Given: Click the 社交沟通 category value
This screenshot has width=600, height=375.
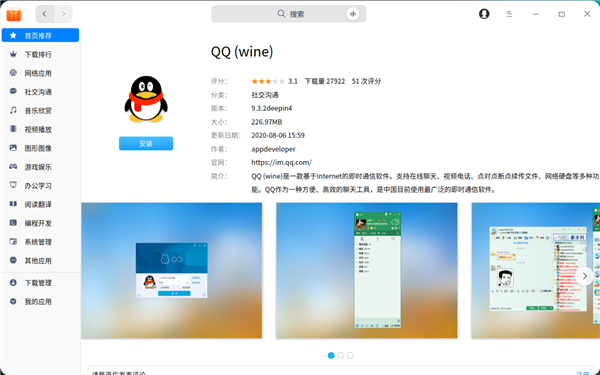Looking at the screenshot, I should point(265,95).
